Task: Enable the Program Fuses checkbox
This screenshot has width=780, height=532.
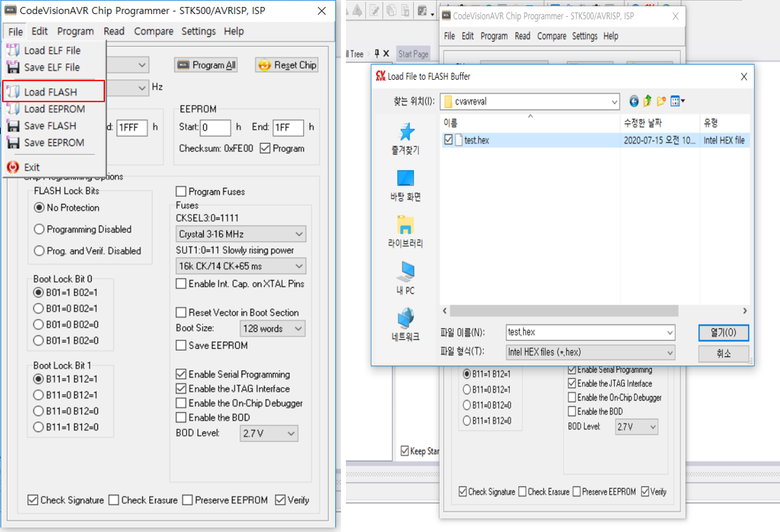Action: (181, 191)
